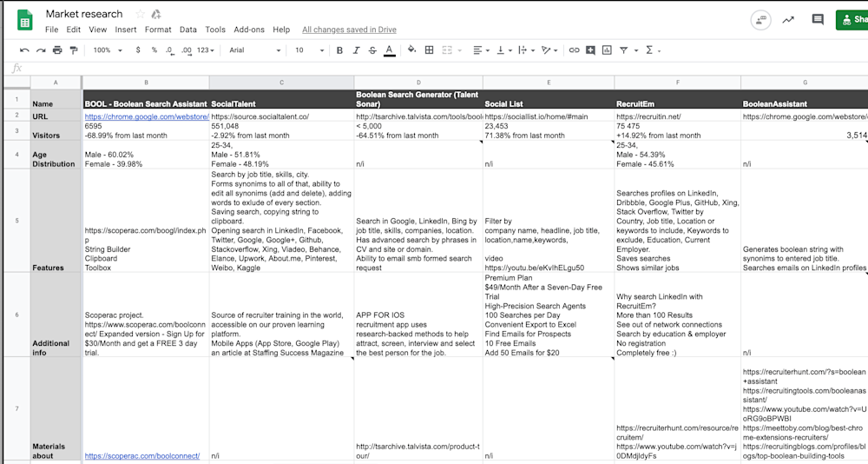
Task: Click 'All changes saved in Drive' link
Action: coord(349,30)
